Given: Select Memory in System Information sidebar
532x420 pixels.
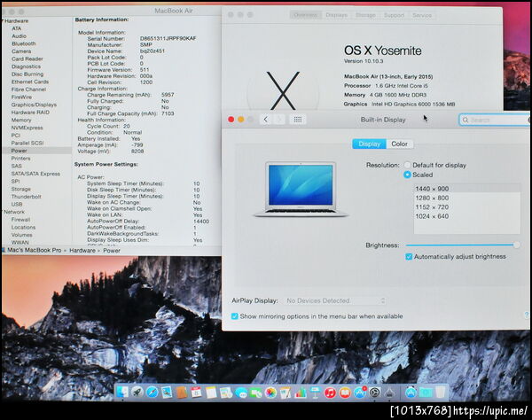Looking at the screenshot, I should (21, 120).
